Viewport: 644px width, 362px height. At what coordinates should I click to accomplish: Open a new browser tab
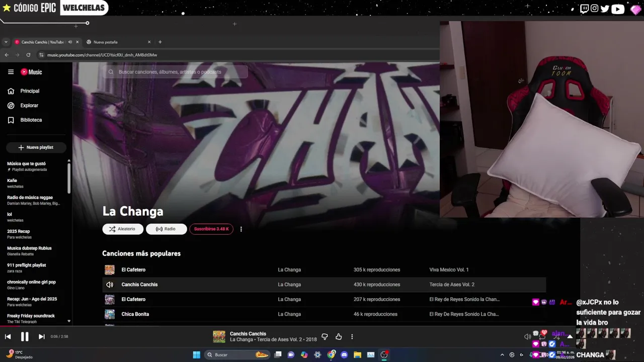coord(160,42)
